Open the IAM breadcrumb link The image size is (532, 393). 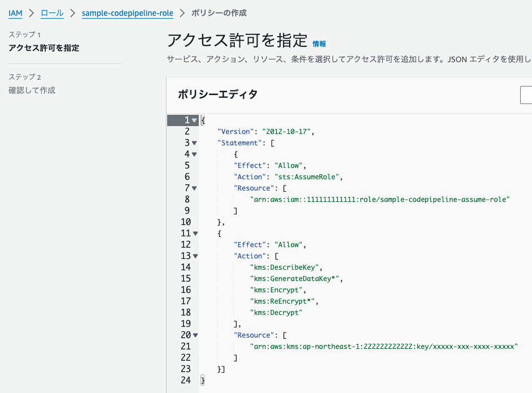[15, 13]
